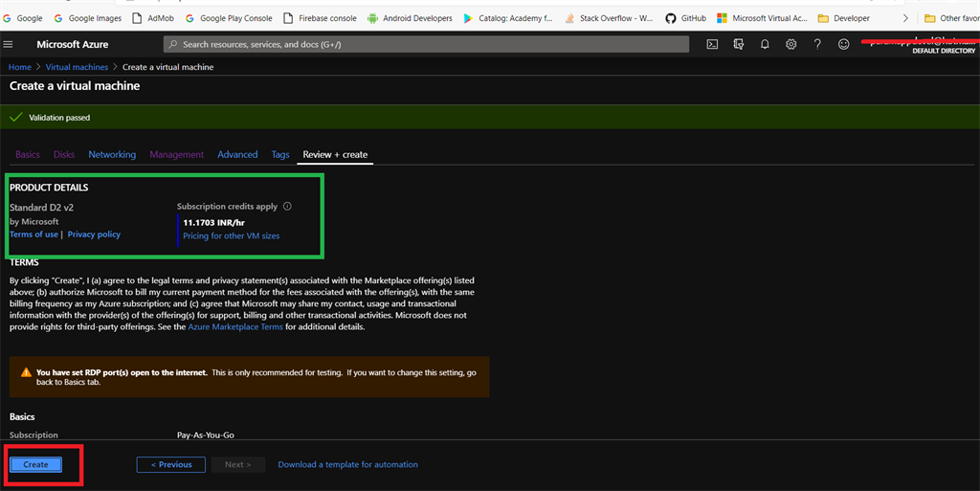The image size is (980, 491).
Task: Switch to the Networking tab
Action: tap(112, 154)
